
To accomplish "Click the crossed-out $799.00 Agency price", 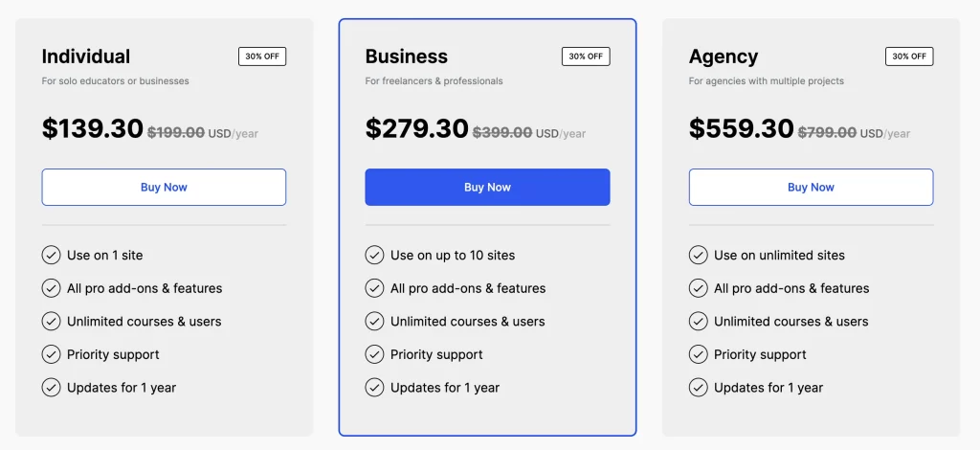I will point(827,132).
